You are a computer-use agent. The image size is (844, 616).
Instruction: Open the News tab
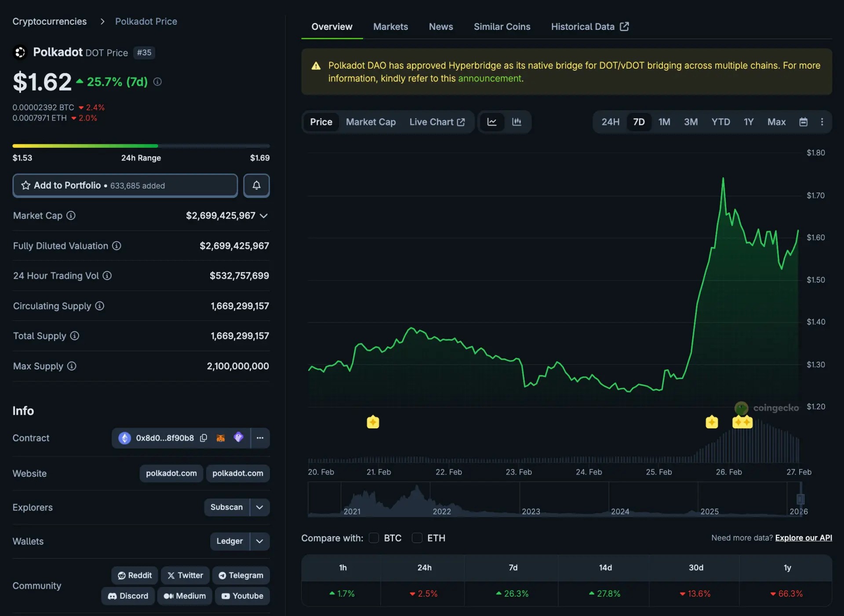tap(440, 26)
